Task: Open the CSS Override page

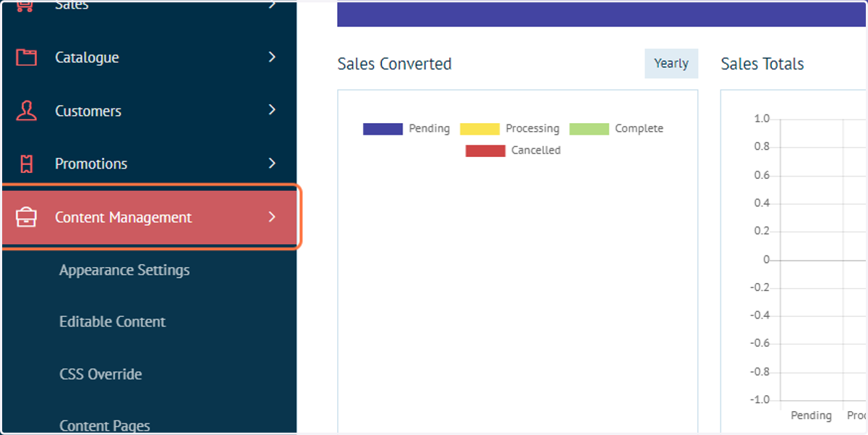Action: click(101, 374)
